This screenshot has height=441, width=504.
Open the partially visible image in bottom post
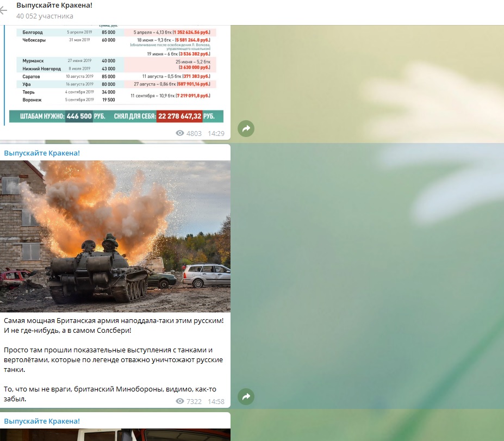coord(115,434)
